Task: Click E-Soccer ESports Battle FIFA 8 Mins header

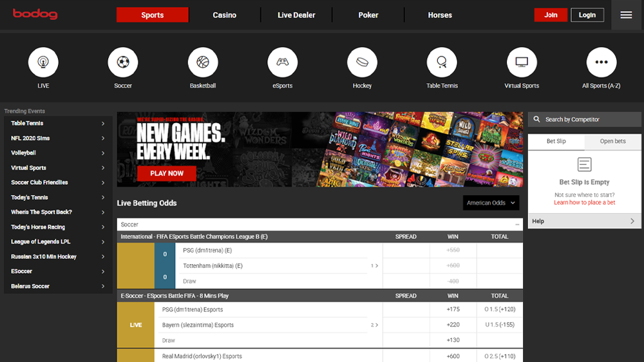Action: [175, 296]
